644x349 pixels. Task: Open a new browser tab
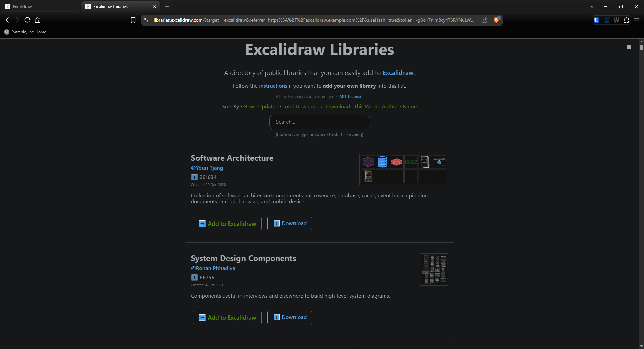(x=167, y=7)
